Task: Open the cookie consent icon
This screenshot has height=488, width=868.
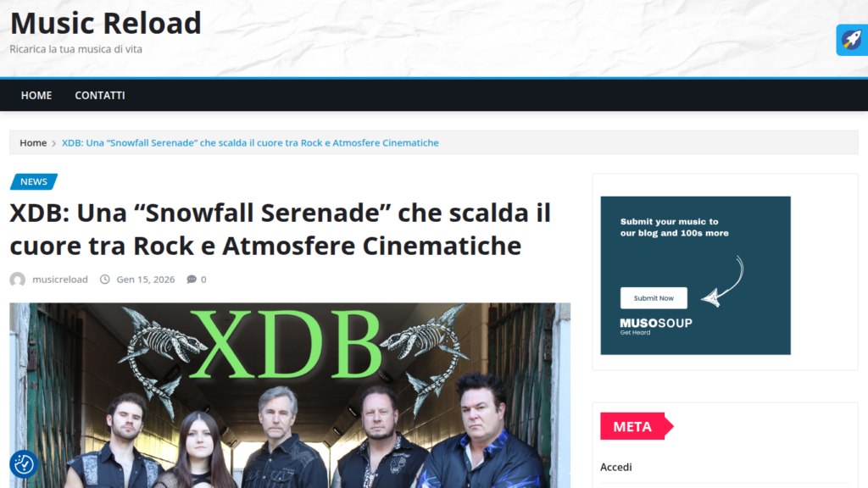Action: pos(23,464)
